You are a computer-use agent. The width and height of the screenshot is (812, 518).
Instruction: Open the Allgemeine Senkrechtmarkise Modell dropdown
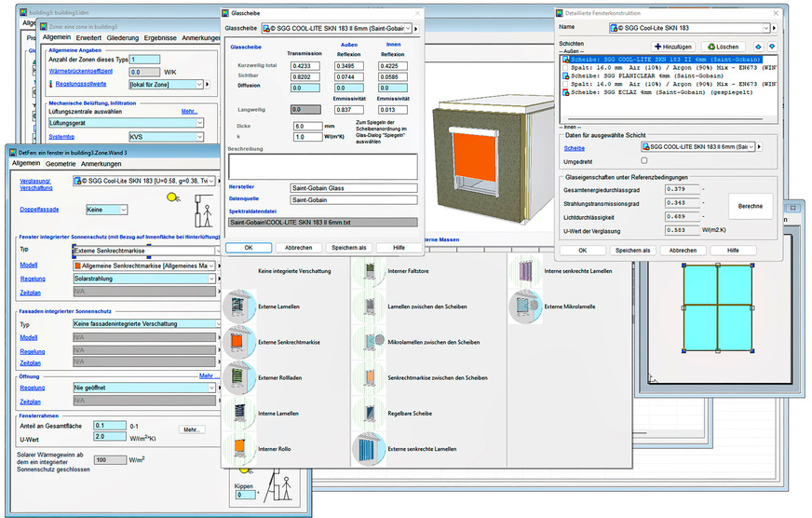point(211,266)
